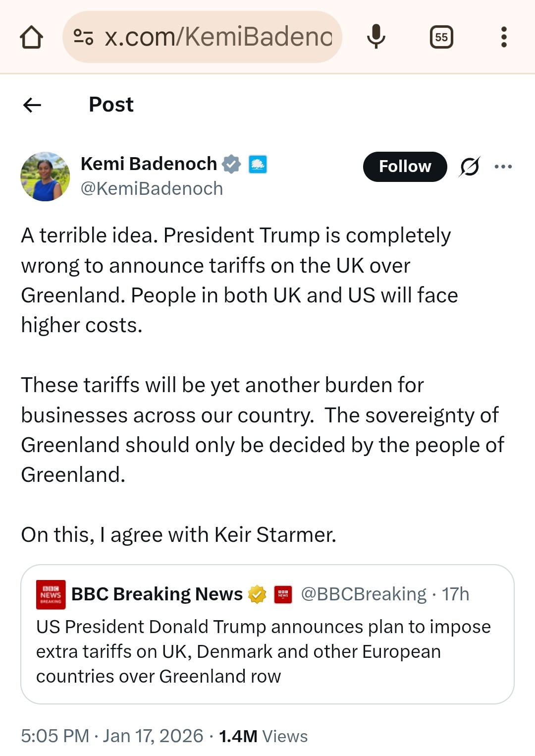Follow Kemi Badenoch
This screenshot has height=756, width=535.
[405, 167]
